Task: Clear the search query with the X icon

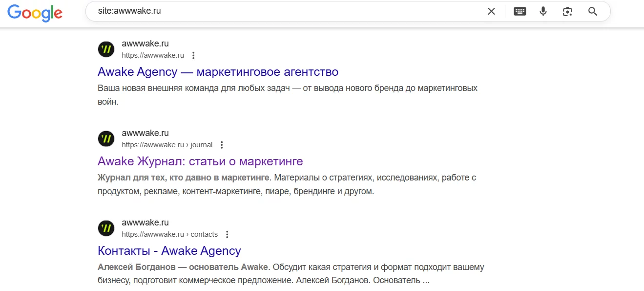Action: (x=491, y=11)
